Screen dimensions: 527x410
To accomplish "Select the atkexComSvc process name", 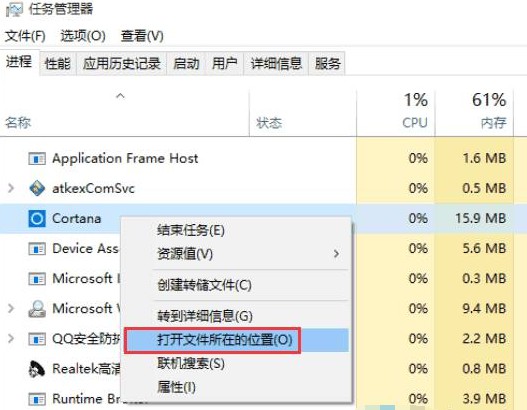I will [93, 188].
